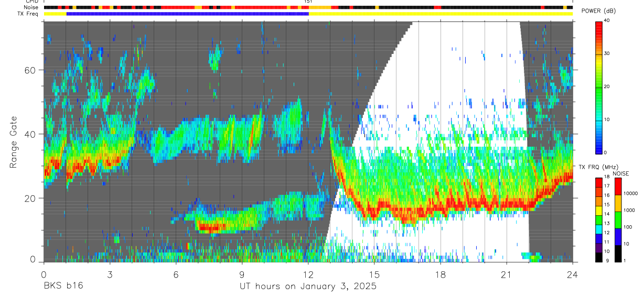The image size is (644, 297).
Task: Select the 3 label on the UT hours axis
Action: tap(110, 274)
